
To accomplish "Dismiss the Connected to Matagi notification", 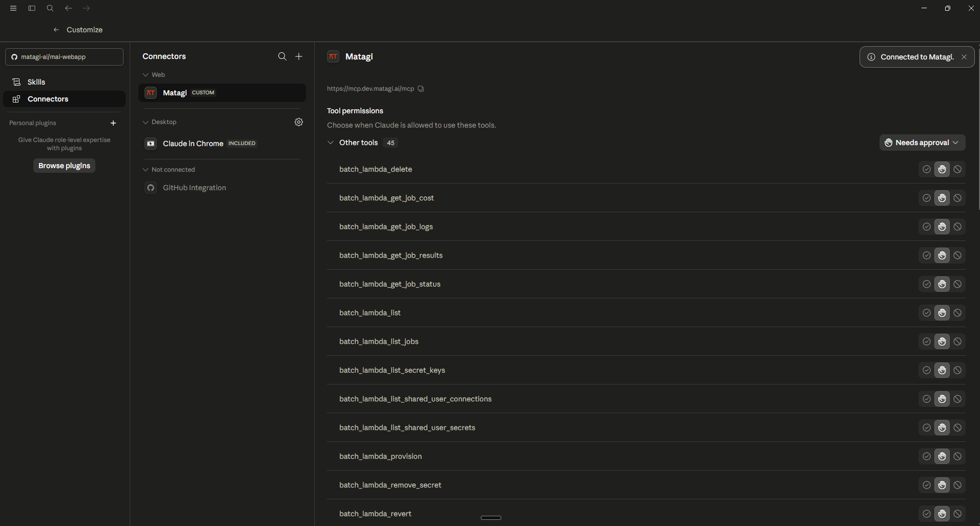I will click(x=964, y=57).
